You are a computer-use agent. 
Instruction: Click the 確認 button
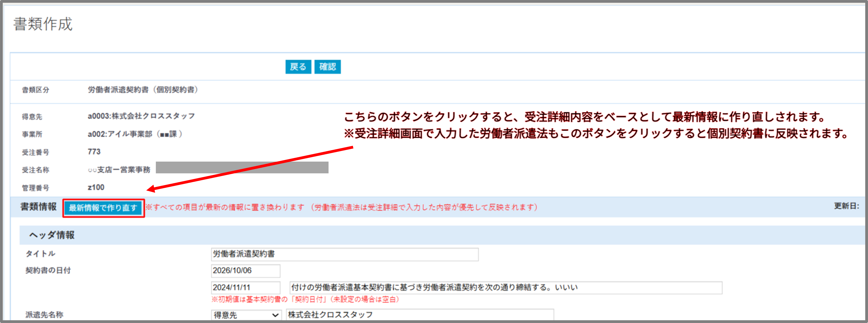(328, 67)
